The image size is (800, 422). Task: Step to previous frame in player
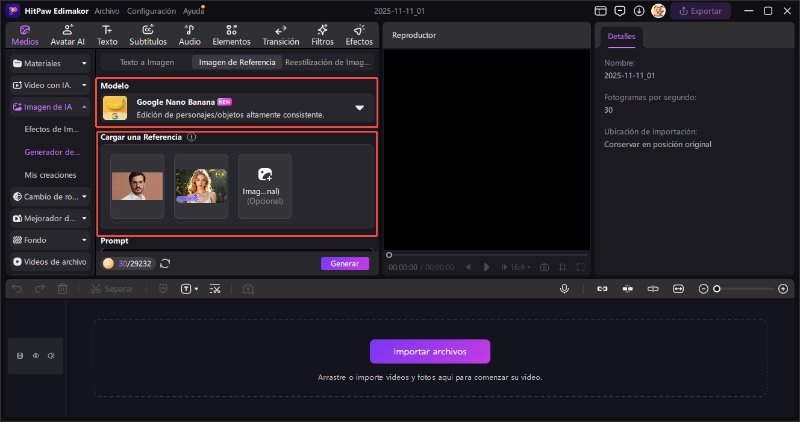tap(468, 267)
